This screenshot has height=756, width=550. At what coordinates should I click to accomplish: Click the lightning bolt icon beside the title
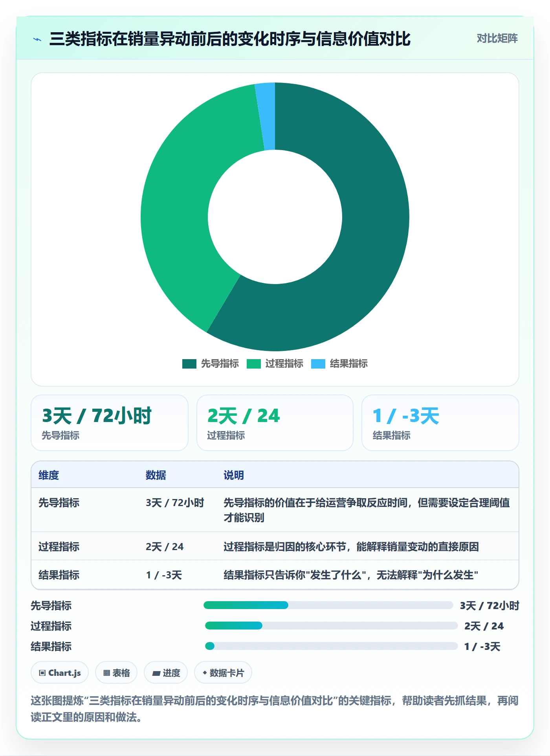coord(37,39)
